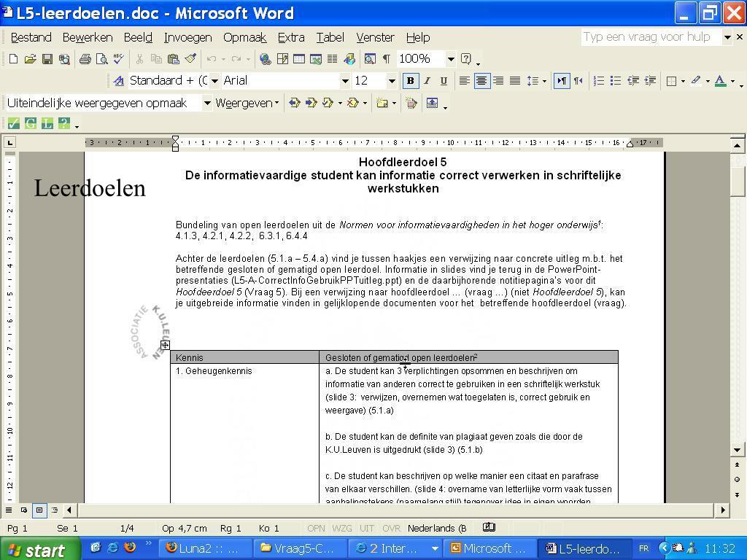Open the zoom percentage dropdown
The image size is (747, 560).
451,59
